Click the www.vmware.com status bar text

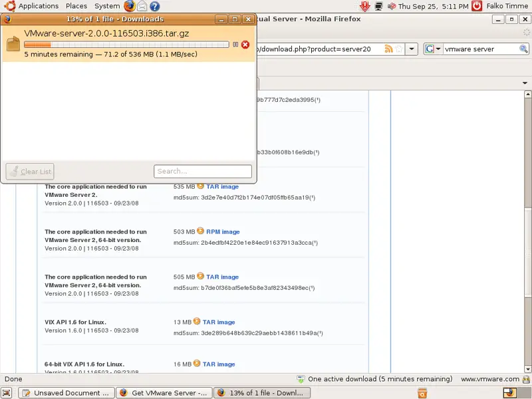490,379
